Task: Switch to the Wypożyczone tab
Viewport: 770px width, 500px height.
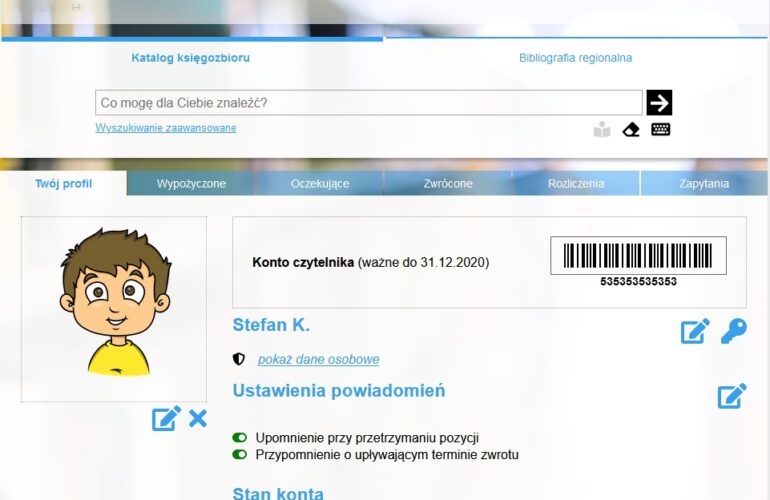Action: (191, 184)
